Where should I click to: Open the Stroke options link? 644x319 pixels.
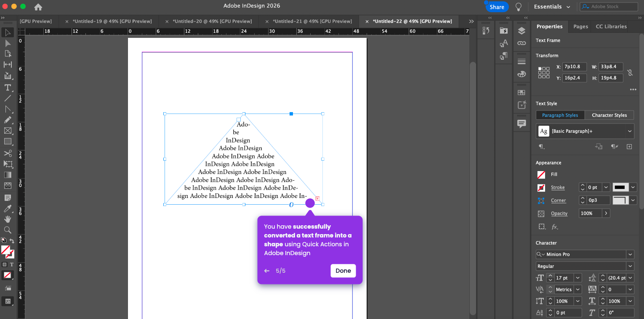point(558,187)
